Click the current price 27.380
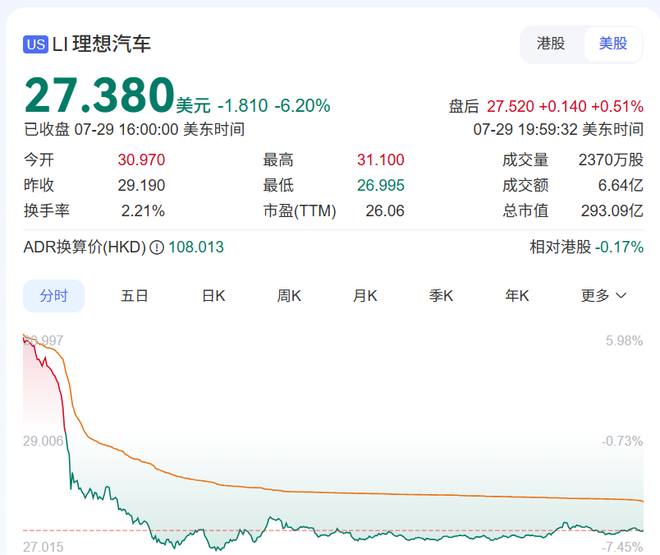 (99, 95)
